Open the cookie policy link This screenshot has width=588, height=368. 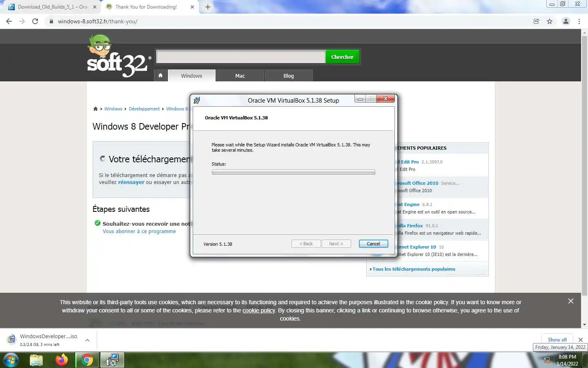[258, 310]
